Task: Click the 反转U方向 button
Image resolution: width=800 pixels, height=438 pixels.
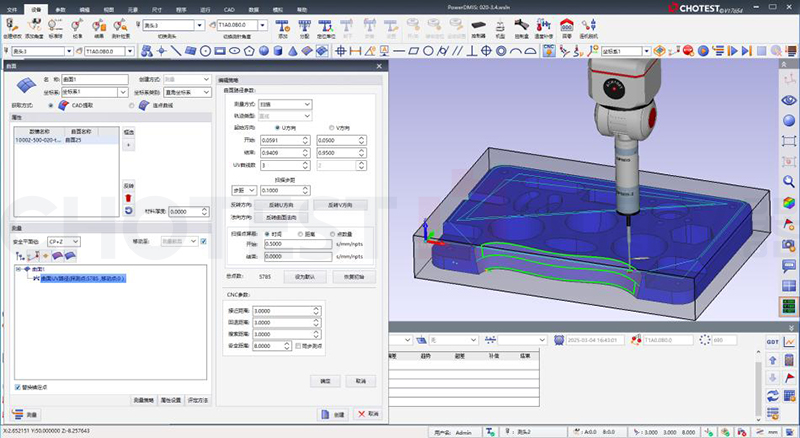Action: click(281, 205)
